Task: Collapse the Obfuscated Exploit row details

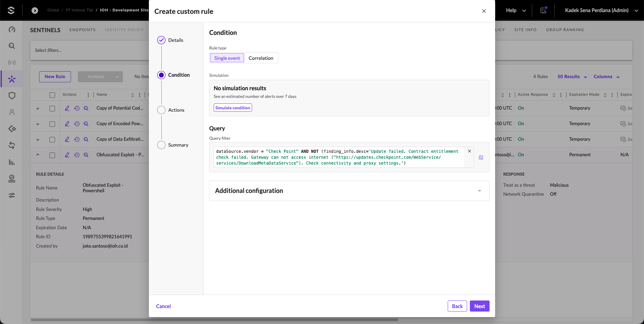Action: 38,155
